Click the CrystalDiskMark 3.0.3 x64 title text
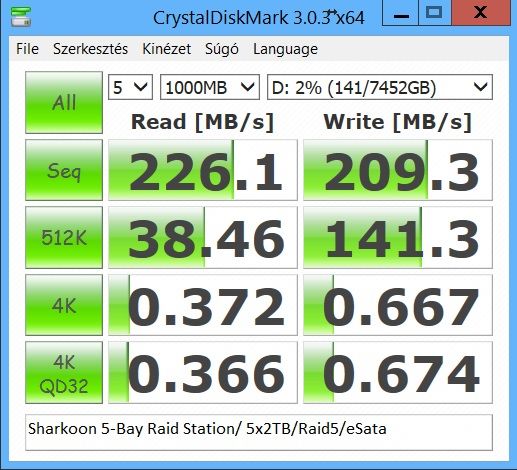 point(259,17)
